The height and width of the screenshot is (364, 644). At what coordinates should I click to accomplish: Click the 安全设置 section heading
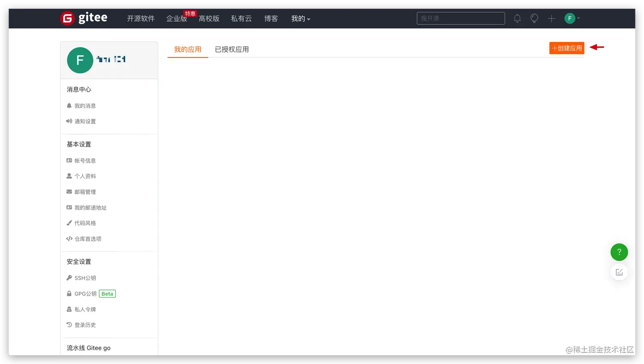click(x=79, y=262)
